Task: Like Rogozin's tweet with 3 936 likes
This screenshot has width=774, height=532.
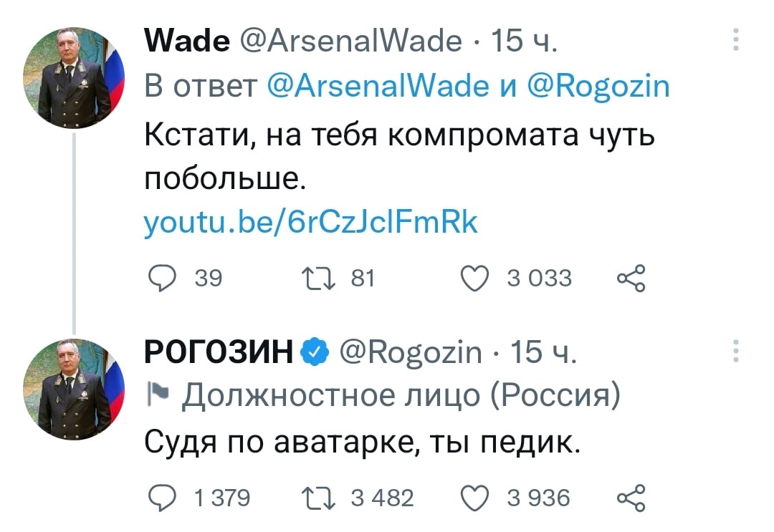Action: tap(475, 498)
